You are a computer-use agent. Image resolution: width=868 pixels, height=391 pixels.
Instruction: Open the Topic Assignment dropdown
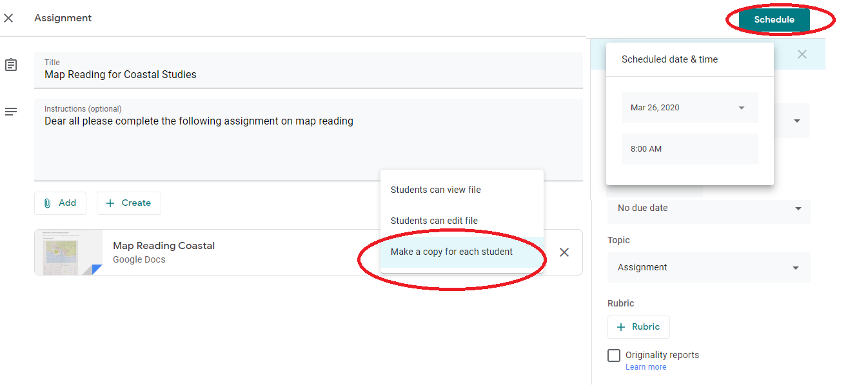(709, 268)
